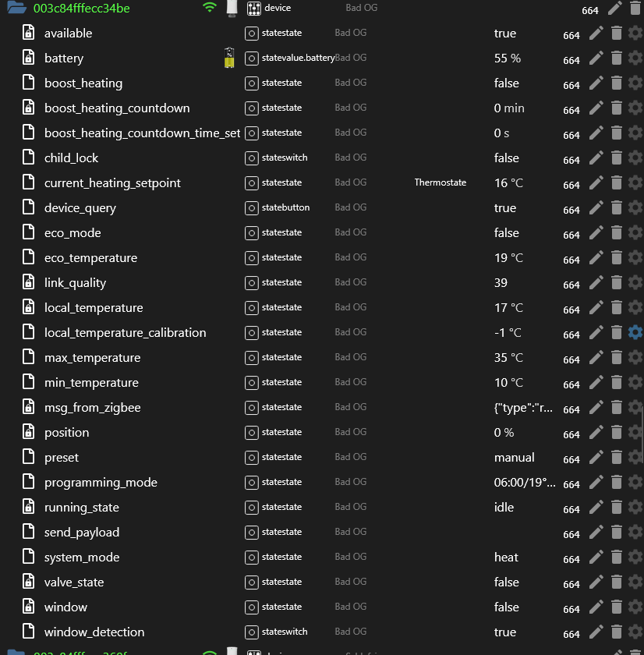644x655 pixels.
Task: Click the yellow battery indicator icon
Action: tap(229, 58)
